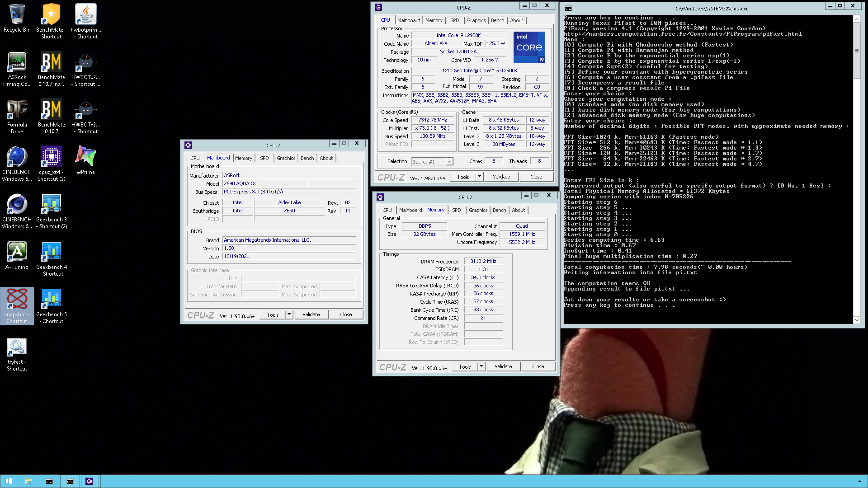Click DRAM Frequency 3118.2 MHz field

tap(483, 261)
